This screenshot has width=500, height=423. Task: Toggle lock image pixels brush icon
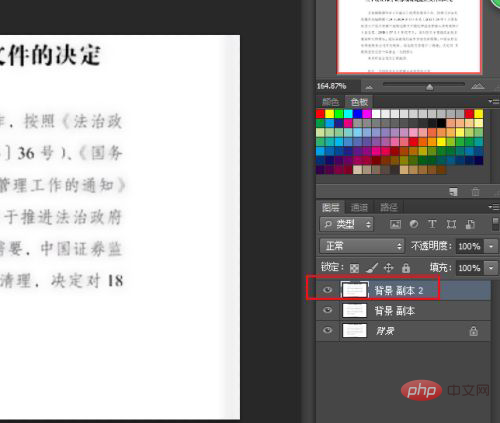(372, 268)
